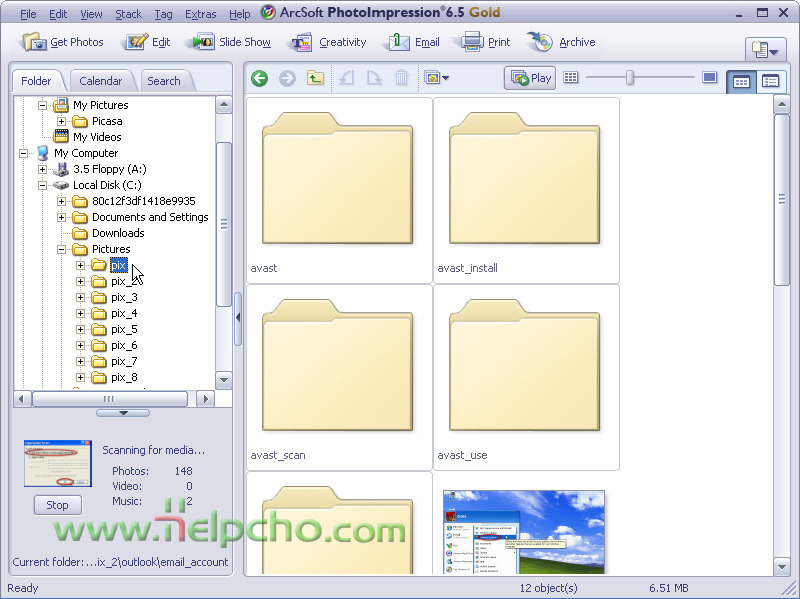800x599 pixels.
Task: Collapse the My Computer node
Action: (23, 153)
